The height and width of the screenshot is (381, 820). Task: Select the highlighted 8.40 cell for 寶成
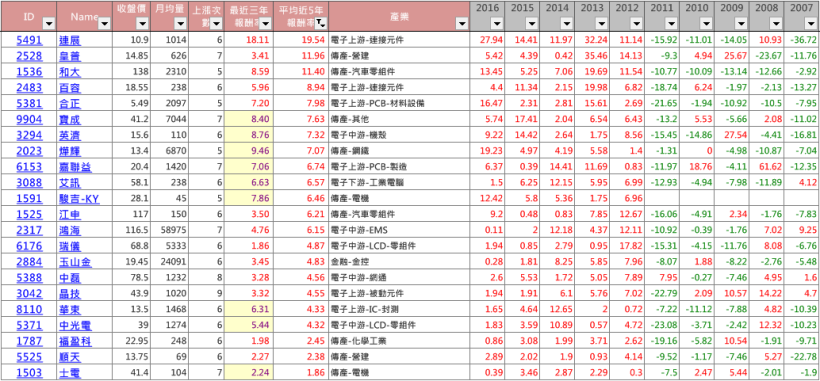click(x=249, y=119)
